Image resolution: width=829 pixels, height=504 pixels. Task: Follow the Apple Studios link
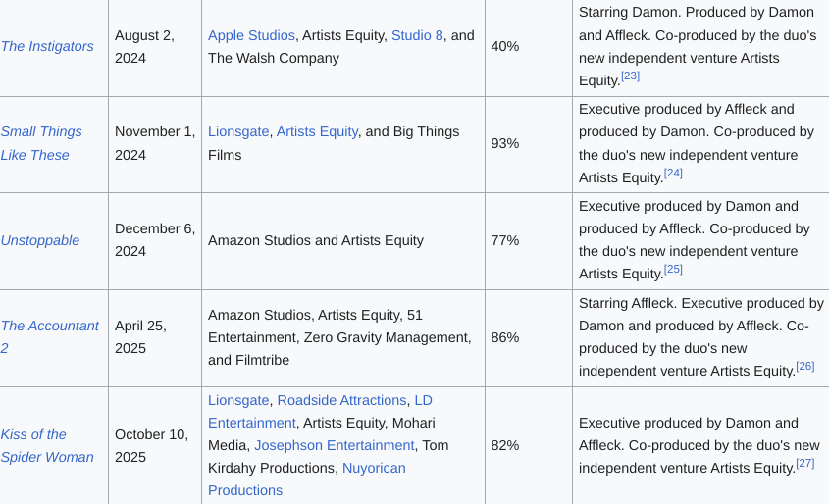tap(251, 35)
